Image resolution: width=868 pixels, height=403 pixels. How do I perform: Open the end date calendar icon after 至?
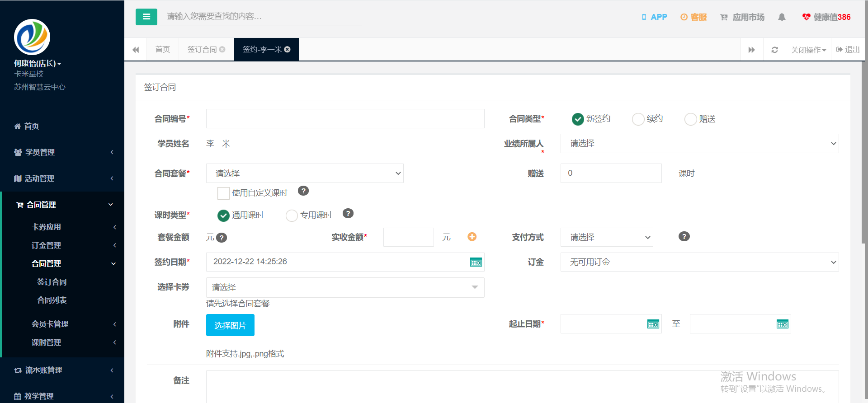coord(783,324)
